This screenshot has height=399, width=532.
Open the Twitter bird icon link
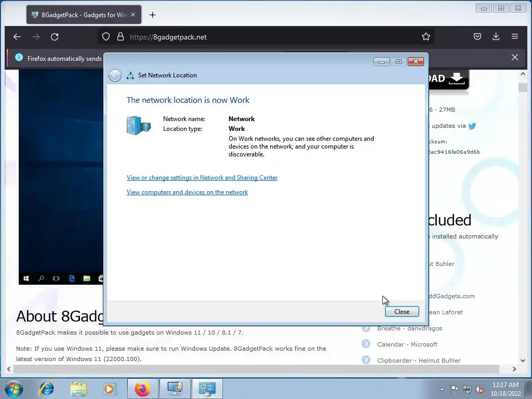[x=472, y=126]
